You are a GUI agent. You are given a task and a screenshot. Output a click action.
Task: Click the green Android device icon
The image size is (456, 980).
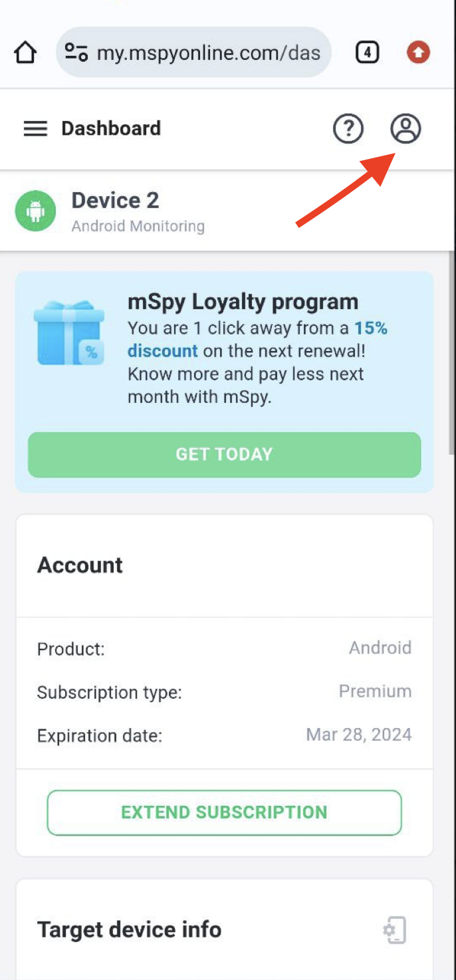click(x=35, y=212)
